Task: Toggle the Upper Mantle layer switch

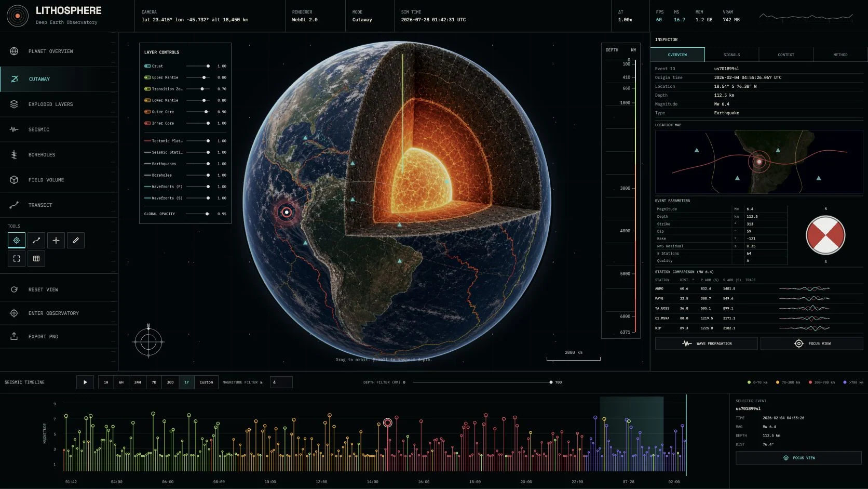Action: tap(147, 77)
